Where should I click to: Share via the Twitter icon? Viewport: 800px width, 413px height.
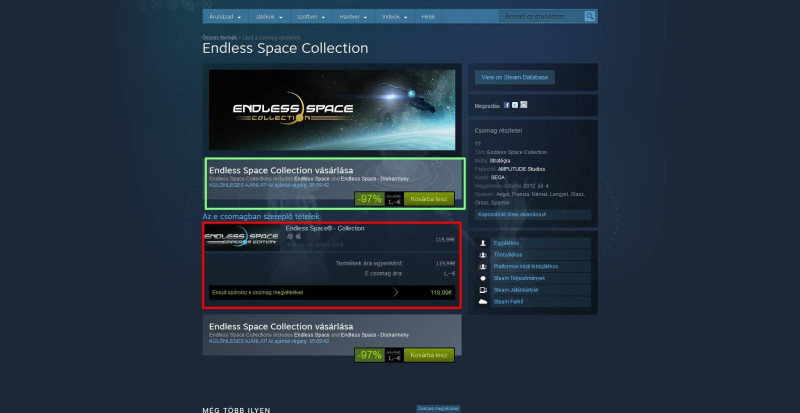(x=515, y=105)
